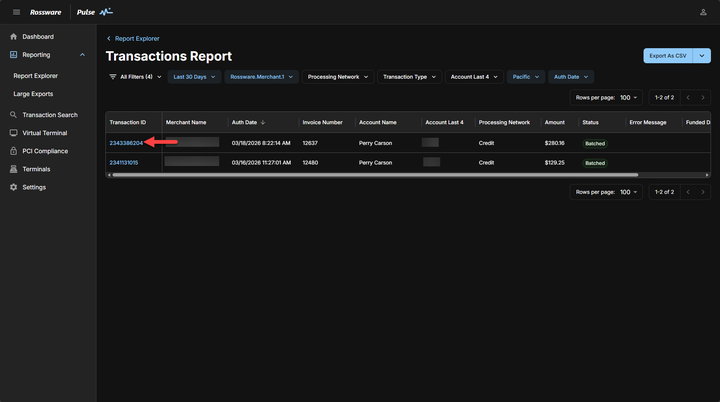Click the user profile icon
Viewport: 720px width, 402px height.
point(703,12)
